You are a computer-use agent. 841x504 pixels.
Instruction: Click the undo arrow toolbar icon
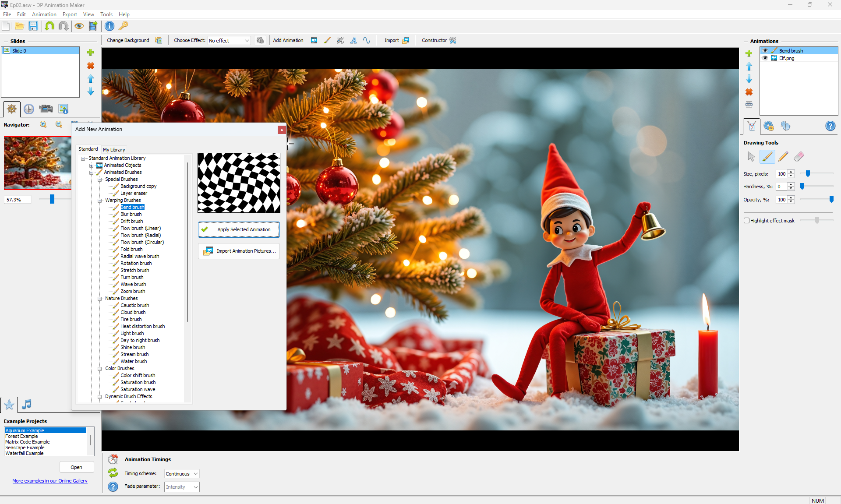(49, 26)
